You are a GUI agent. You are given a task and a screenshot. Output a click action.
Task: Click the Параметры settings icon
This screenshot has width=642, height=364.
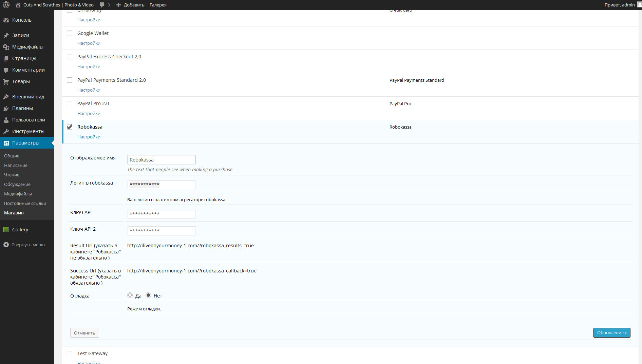pyautogui.click(x=6, y=143)
